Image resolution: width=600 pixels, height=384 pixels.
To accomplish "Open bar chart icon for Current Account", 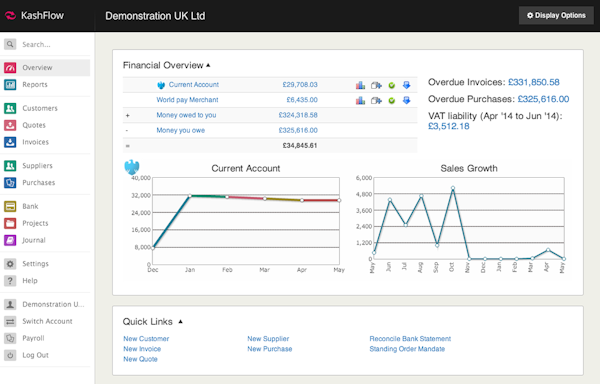I will pyautogui.click(x=360, y=85).
